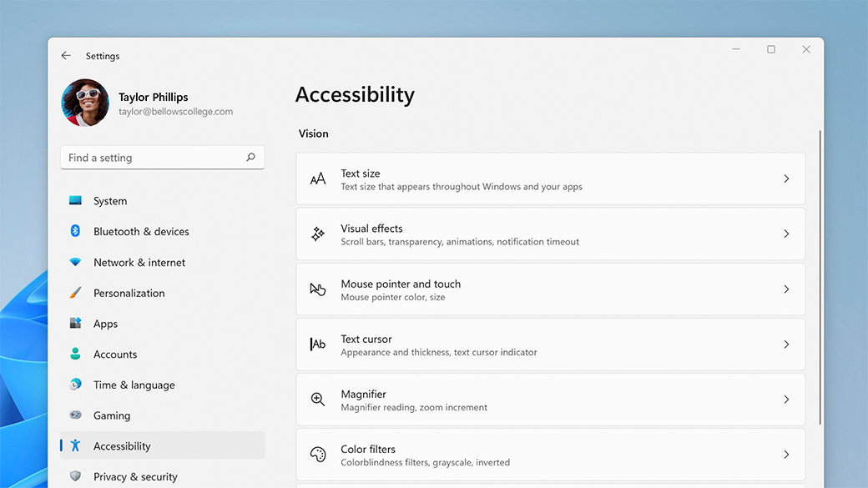The height and width of the screenshot is (488, 868).
Task: Open Privacy & security settings
Action: (x=162, y=475)
